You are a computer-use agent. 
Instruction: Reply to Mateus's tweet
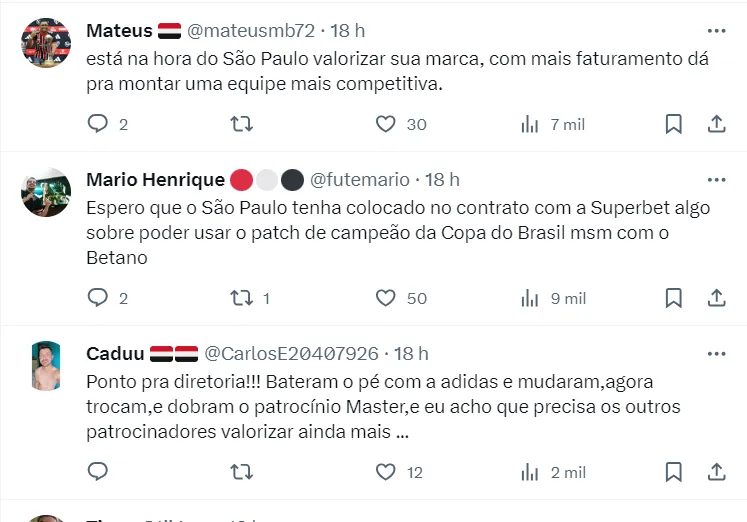pyautogui.click(x=98, y=124)
